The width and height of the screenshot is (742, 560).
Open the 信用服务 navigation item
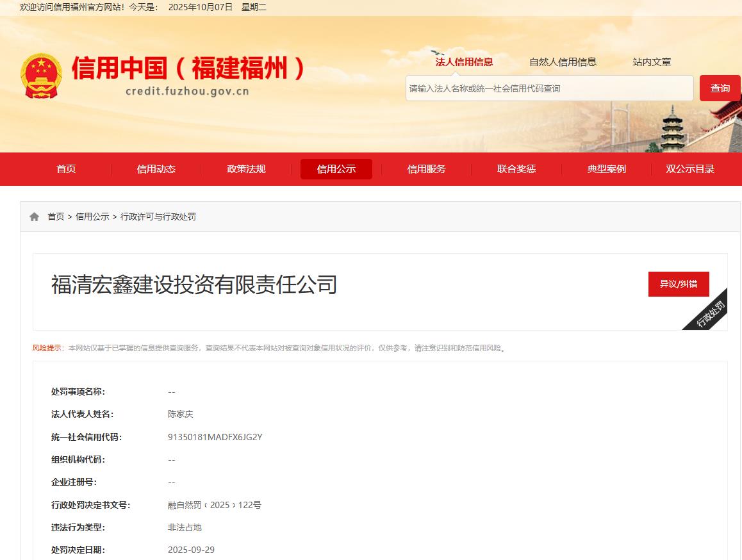(x=426, y=169)
